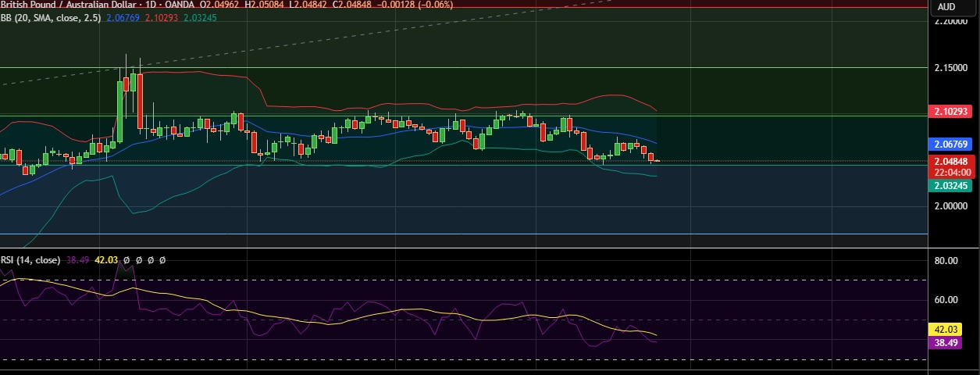980x375 pixels.
Task: Select the BB (20, SMA, close, 2.5) indicator legend
Action: click(x=51, y=17)
